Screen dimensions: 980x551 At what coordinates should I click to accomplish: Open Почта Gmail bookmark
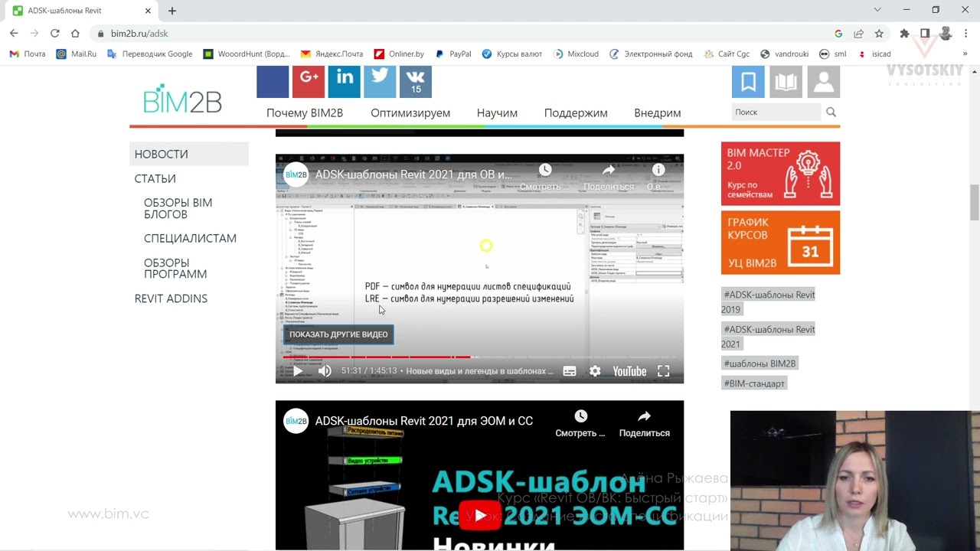28,54
